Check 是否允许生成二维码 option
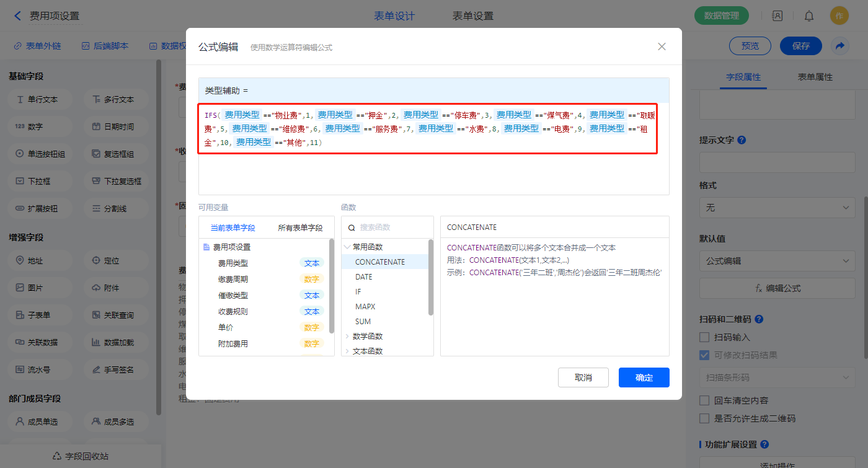Viewport: 868px width, 468px height. coord(704,418)
